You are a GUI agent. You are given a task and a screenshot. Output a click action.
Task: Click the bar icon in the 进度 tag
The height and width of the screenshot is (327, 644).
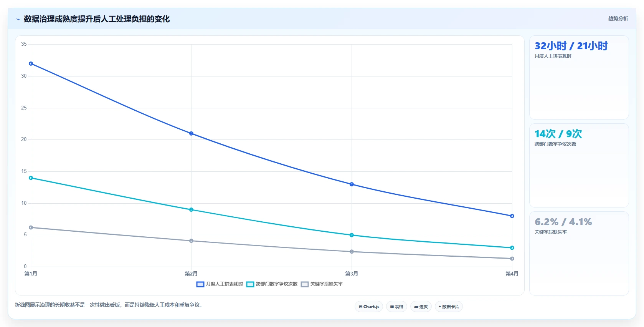(416, 307)
